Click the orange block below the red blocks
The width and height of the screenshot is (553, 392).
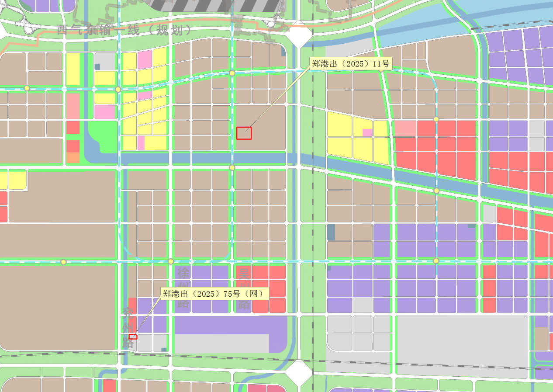point(73,158)
